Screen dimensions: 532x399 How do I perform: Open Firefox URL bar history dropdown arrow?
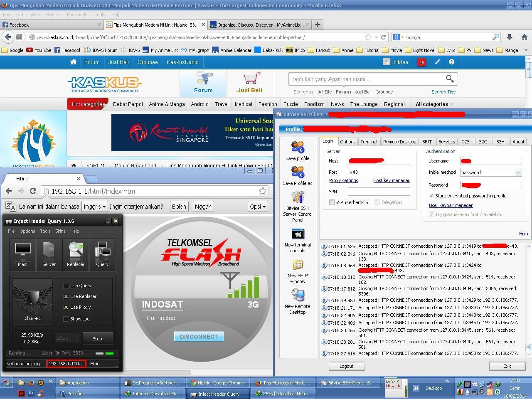(376, 37)
